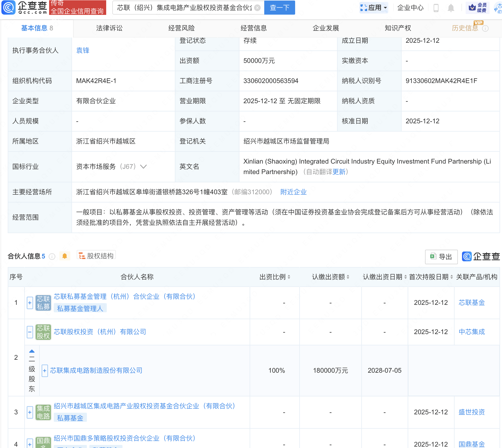Expand 芯联集成电路制造股份有限公司 sub-shareholder
This screenshot has height=448, width=502.
[45, 371]
